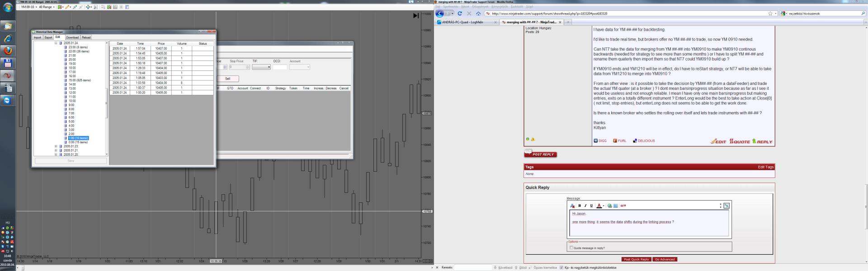
Task: Click the EDIT button on the post
Action: click(718, 141)
